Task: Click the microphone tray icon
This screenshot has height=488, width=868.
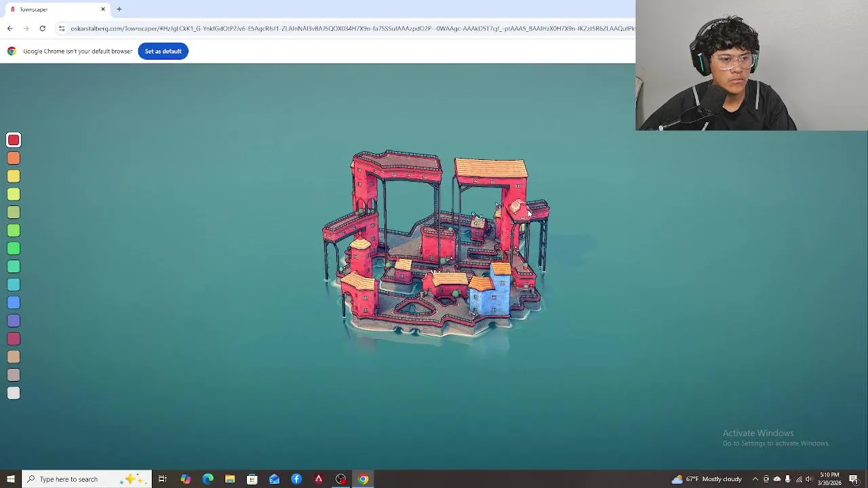Action: pyautogui.click(x=787, y=479)
